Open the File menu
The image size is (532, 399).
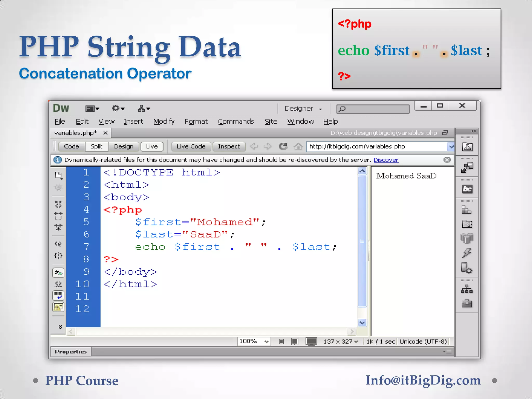click(x=60, y=121)
